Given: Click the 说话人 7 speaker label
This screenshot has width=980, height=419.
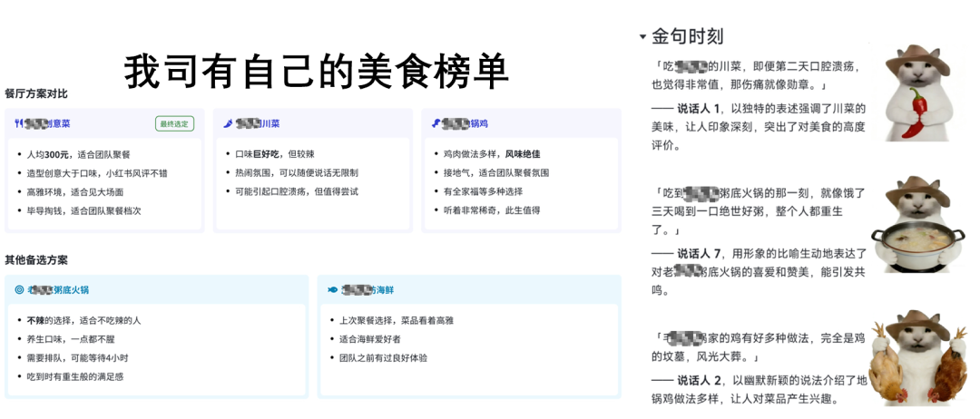Looking at the screenshot, I should click(x=700, y=254).
